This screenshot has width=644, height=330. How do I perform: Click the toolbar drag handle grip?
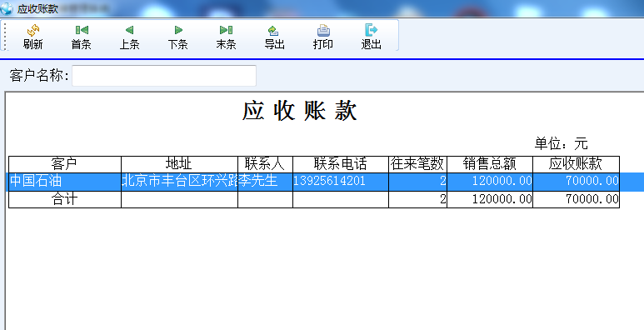click(4, 35)
